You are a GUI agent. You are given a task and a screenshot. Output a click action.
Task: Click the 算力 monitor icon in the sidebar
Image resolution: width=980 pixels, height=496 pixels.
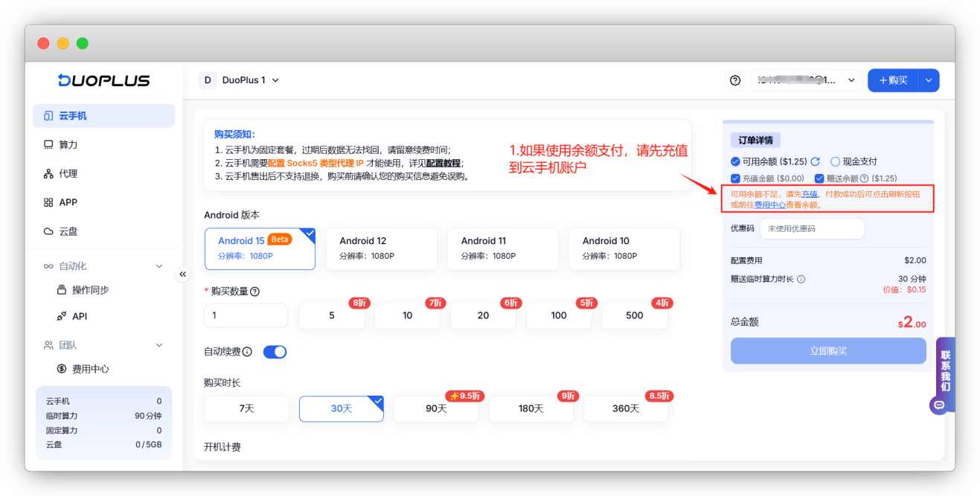click(x=48, y=145)
